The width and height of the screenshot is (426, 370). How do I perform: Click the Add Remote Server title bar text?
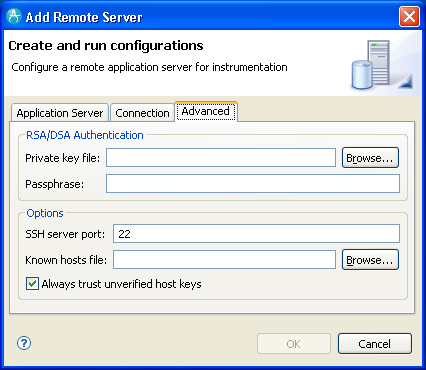(x=84, y=17)
